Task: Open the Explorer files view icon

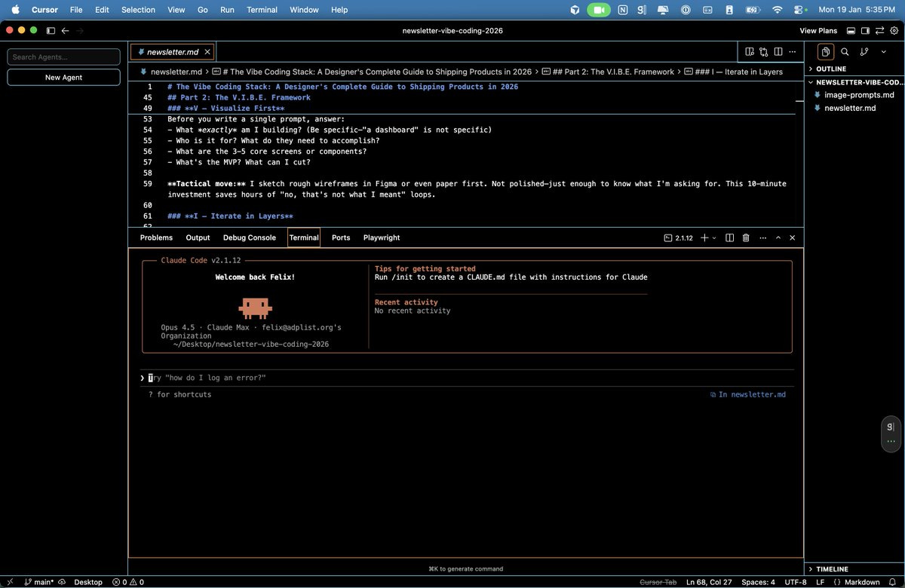Action: coord(826,52)
